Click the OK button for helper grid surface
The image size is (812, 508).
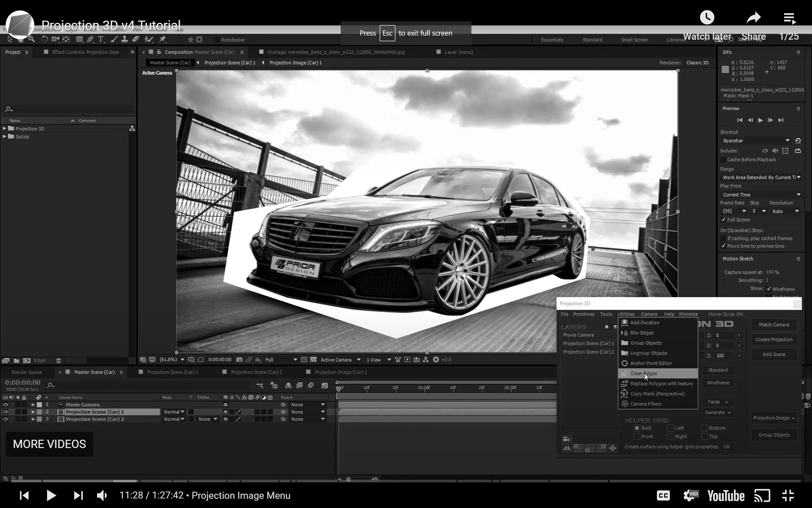pyautogui.click(x=726, y=446)
